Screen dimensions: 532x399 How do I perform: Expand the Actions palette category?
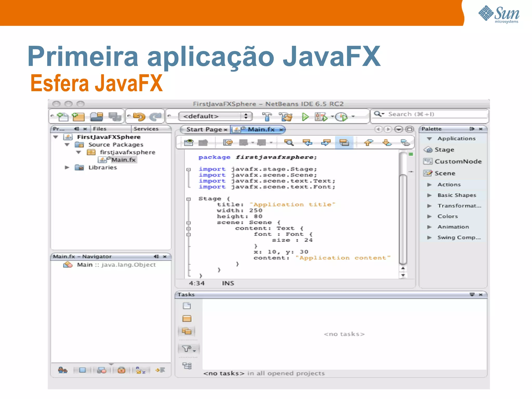429,185
